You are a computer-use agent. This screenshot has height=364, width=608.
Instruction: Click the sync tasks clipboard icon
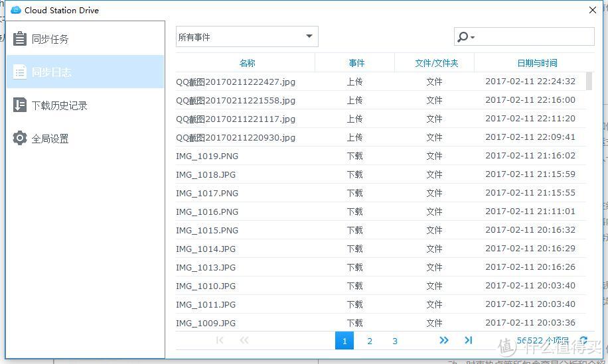click(20, 38)
